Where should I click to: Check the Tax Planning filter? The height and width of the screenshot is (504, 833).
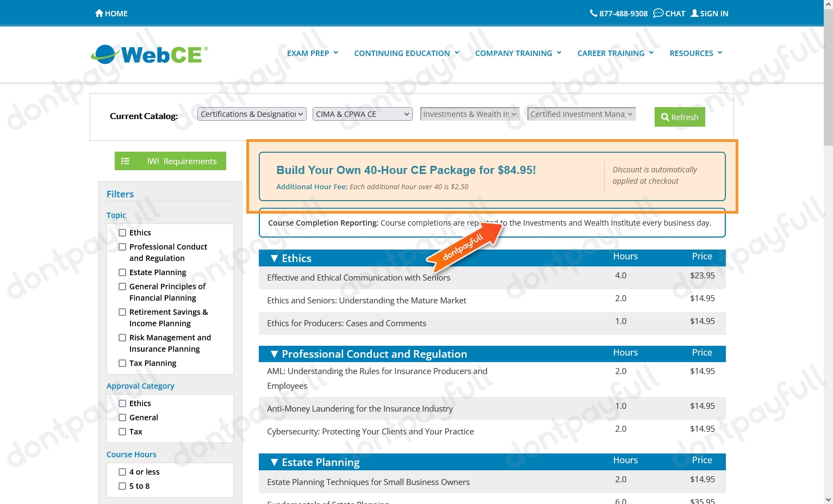pyautogui.click(x=122, y=363)
